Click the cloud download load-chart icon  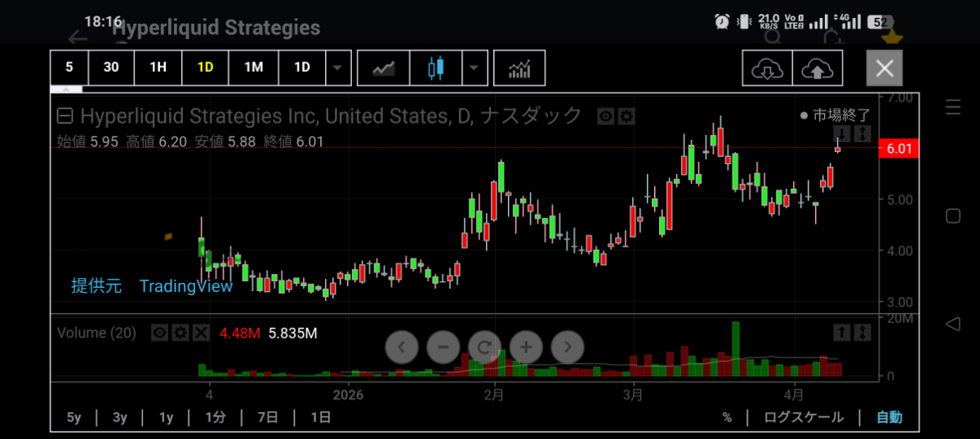tap(767, 69)
